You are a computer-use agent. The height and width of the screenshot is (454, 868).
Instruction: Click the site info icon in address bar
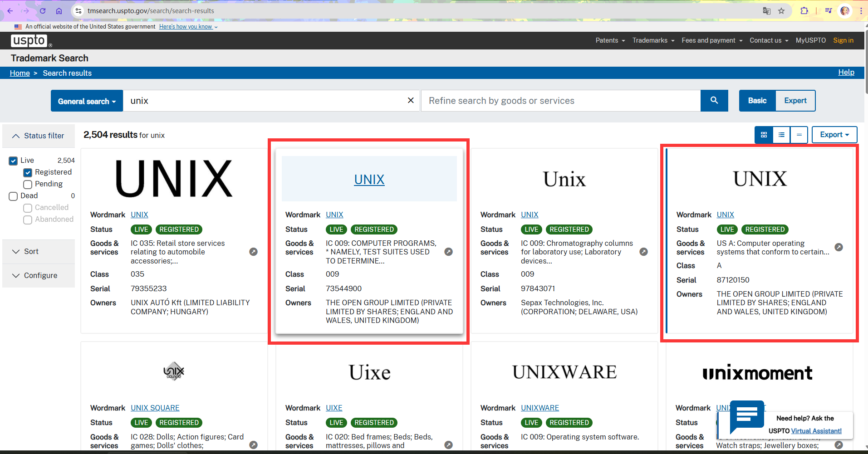point(78,11)
